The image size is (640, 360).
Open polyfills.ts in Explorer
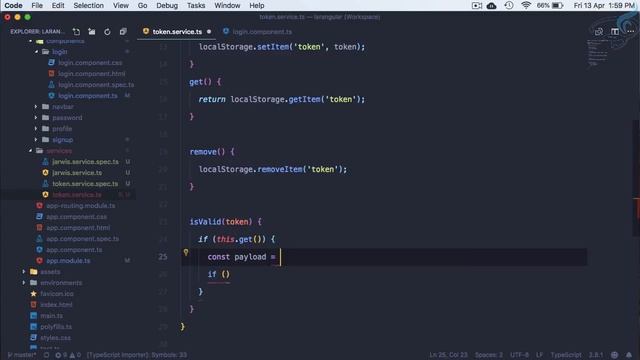tap(56, 327)
